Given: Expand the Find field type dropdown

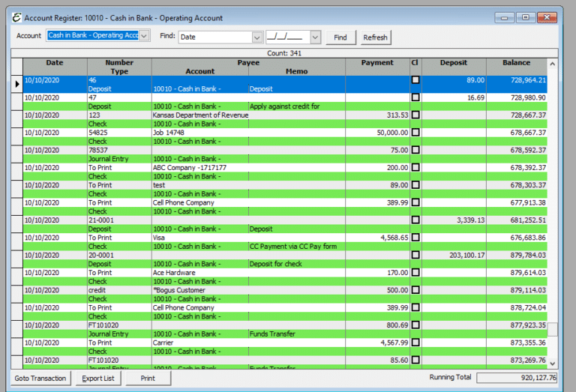Looking at the screenshot, I should click(x=256, y=37).
